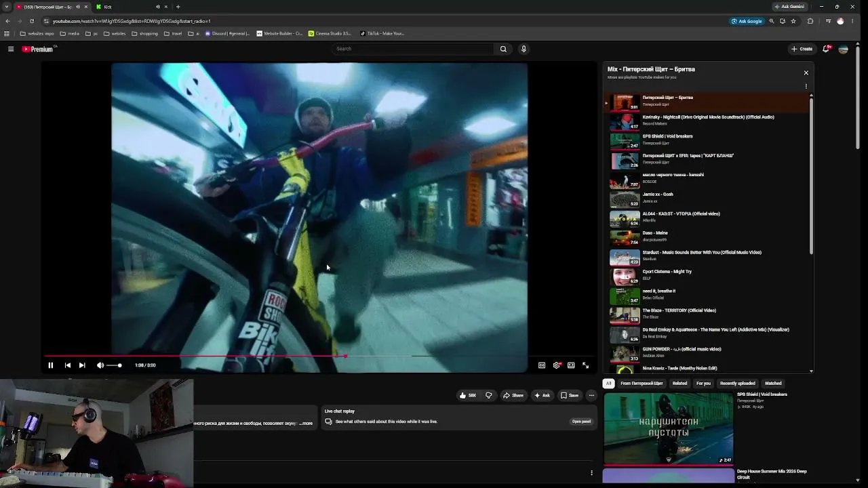Open the browser extensions puzzle icon
Screen dimensions: 868x488
pyautogui.click(x=810, y=21)
